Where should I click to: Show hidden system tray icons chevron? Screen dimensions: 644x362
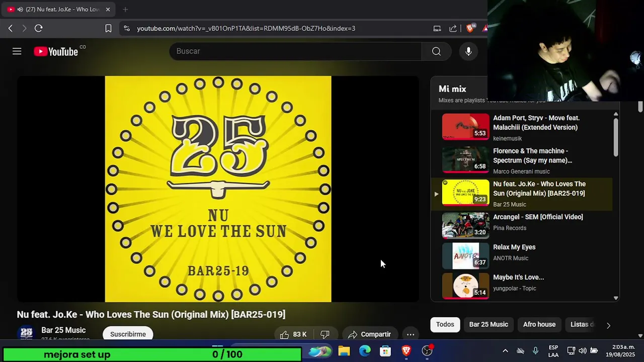(x=505, y=351)
